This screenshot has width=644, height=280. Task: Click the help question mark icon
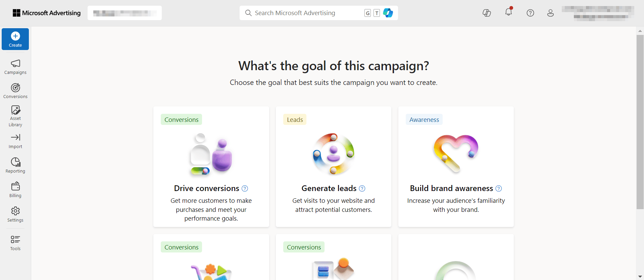click(530, 13)
